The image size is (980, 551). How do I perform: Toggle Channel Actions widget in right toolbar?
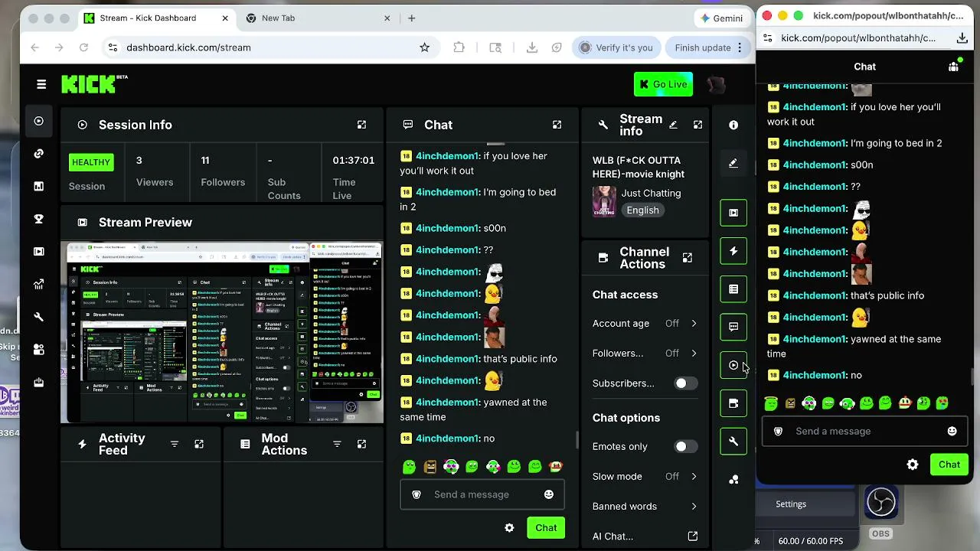733,403
